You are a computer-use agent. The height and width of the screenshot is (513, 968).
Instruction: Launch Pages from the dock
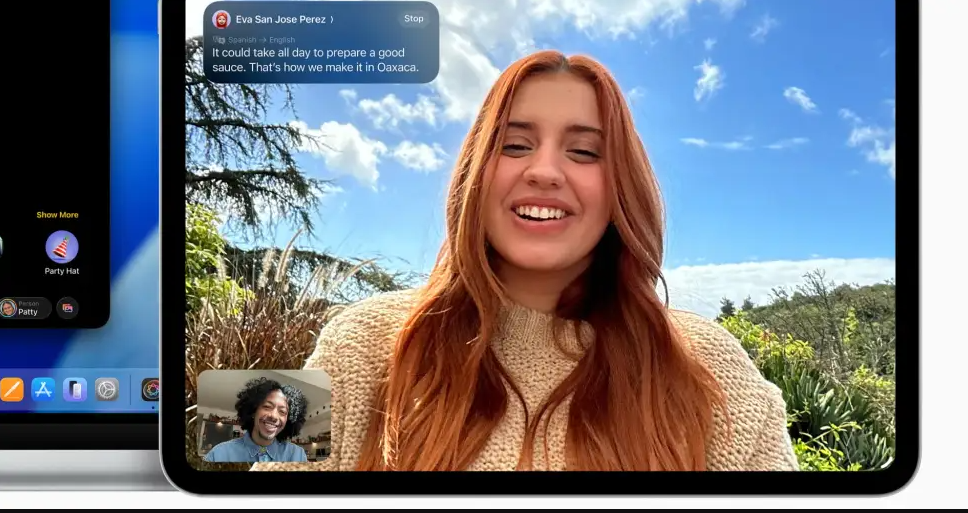[x=12, y=390]
